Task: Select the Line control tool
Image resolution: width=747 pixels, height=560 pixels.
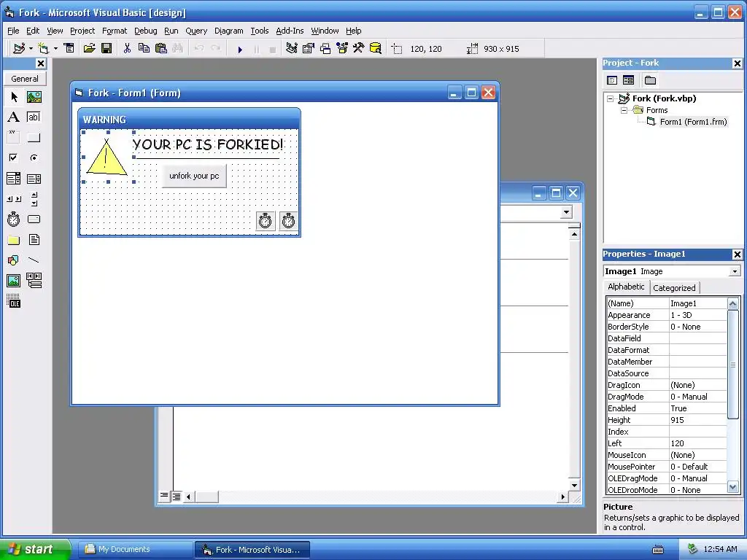Action: [x=34, y=260]
